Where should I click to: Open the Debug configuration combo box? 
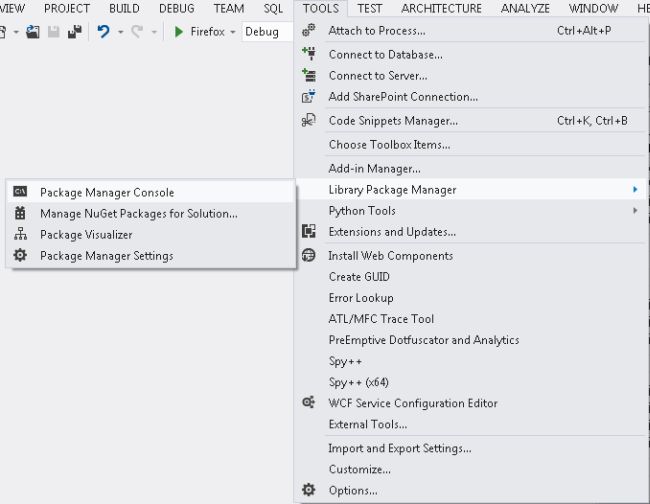pos(267,32)
